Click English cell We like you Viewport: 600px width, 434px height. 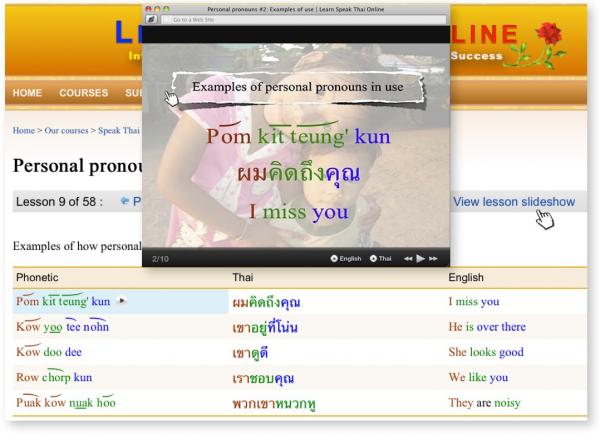click(478, 377)
